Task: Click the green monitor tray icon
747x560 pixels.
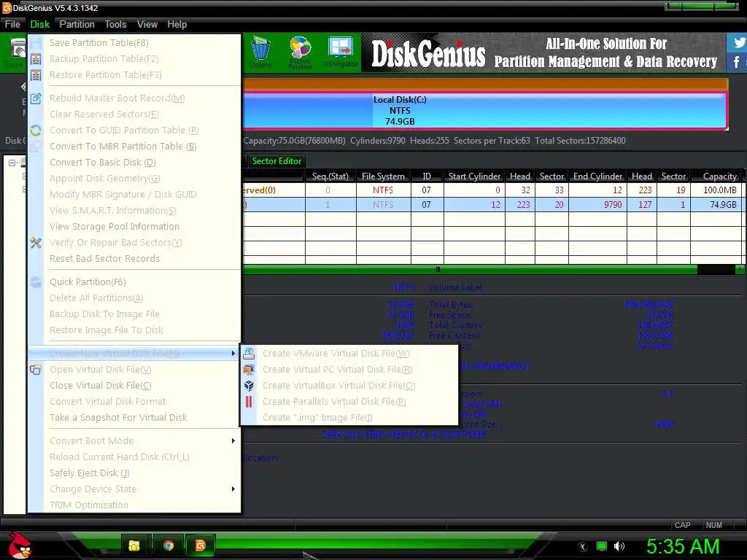Action: pos(602,546)
